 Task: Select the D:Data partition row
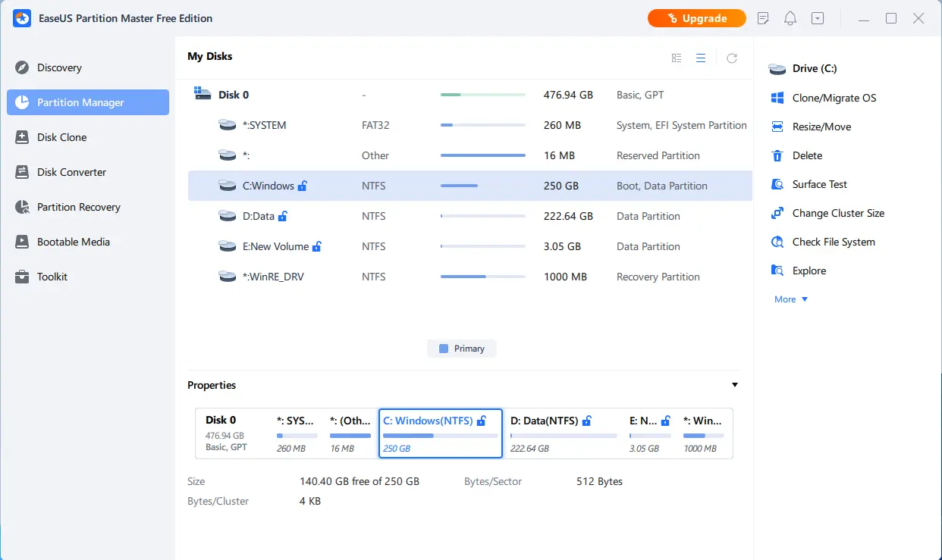(469, 216)
